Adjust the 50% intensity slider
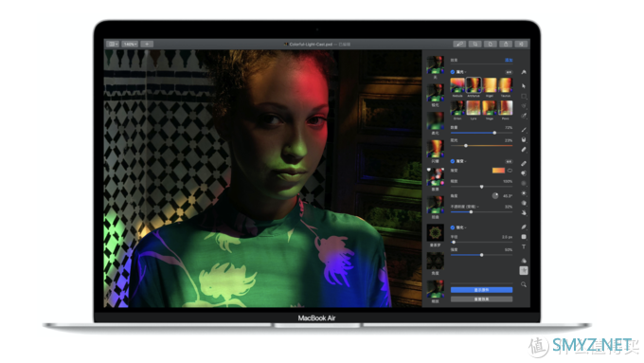The height and width of the screenshot is (363, 644). [481, 255]
